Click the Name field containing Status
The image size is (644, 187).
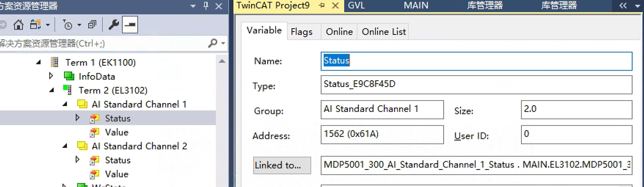477,61
